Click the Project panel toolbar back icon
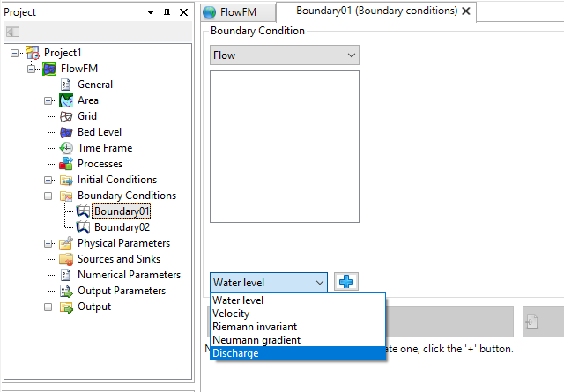 pyautogui.click(x=12, y=32)
